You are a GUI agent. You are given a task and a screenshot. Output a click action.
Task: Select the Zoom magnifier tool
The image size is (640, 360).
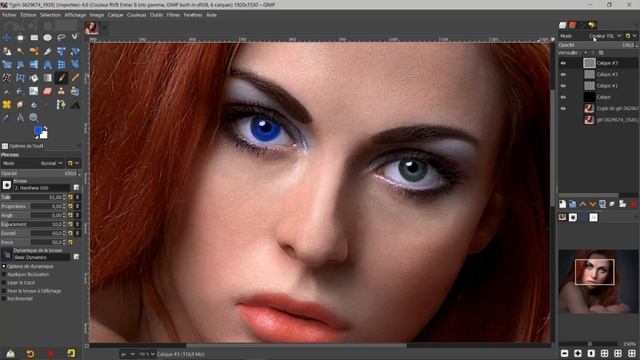(33, 118)
